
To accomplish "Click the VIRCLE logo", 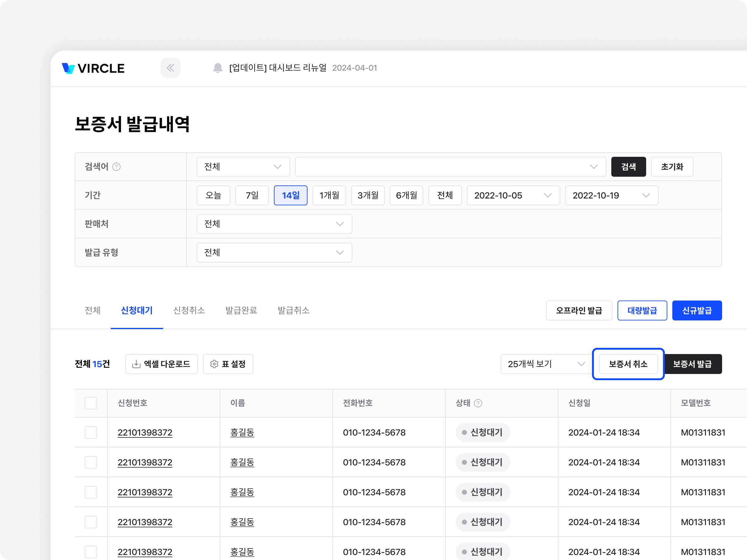I will [93, 68].
